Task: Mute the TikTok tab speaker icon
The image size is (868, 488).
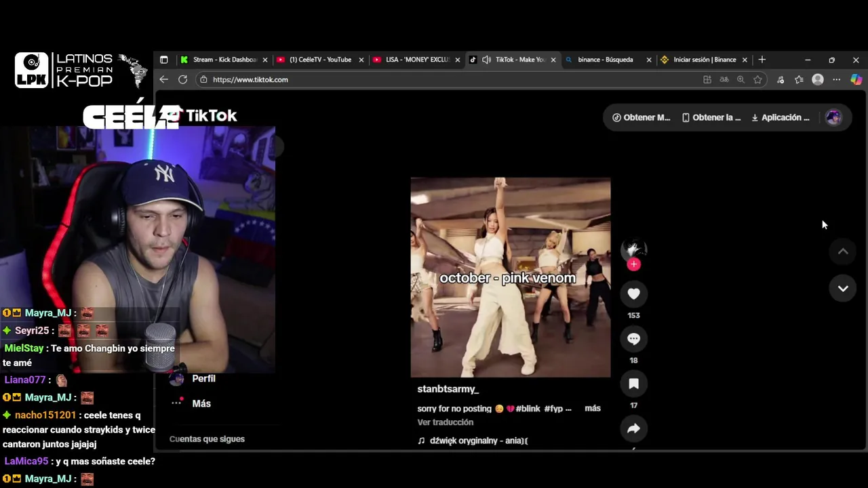Action: 486,60
